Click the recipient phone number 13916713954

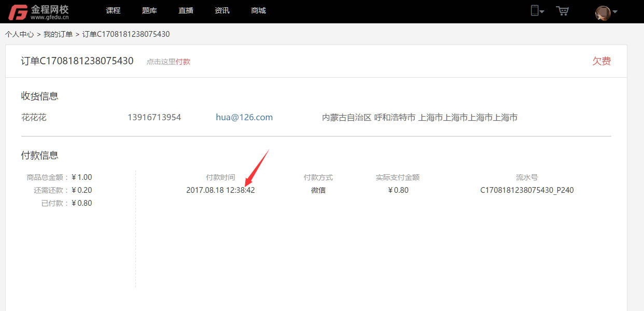154,118
